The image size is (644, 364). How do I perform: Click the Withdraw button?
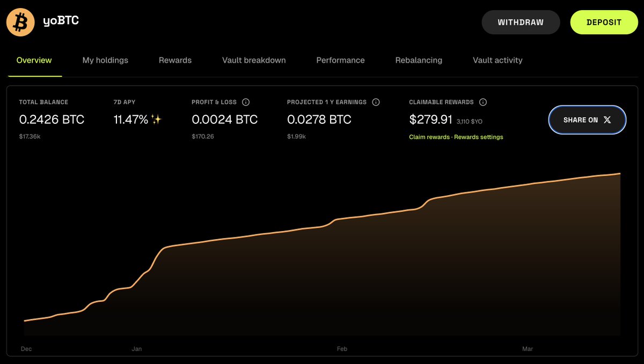coord(521,23)
